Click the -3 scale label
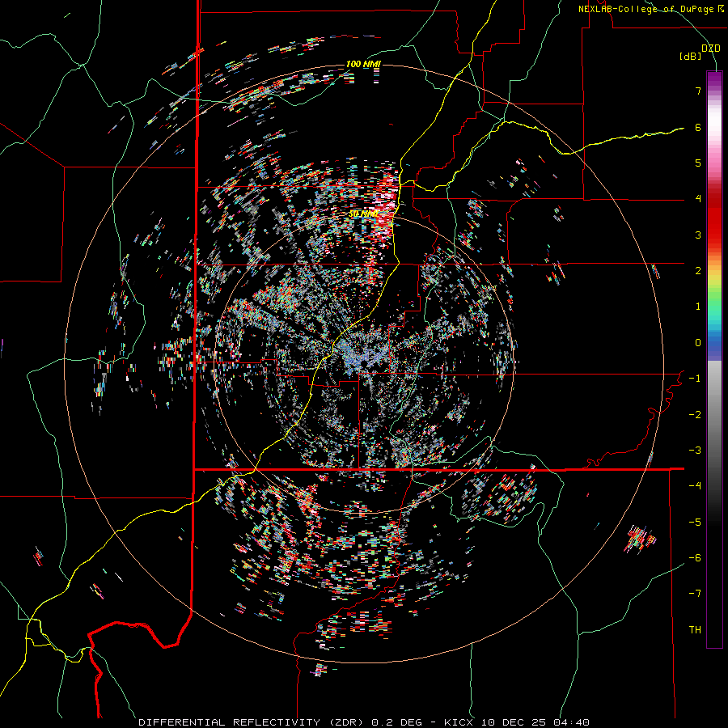The height and width of the screenshot is (728, 728). pyautogui.click(x=695, y=451)
